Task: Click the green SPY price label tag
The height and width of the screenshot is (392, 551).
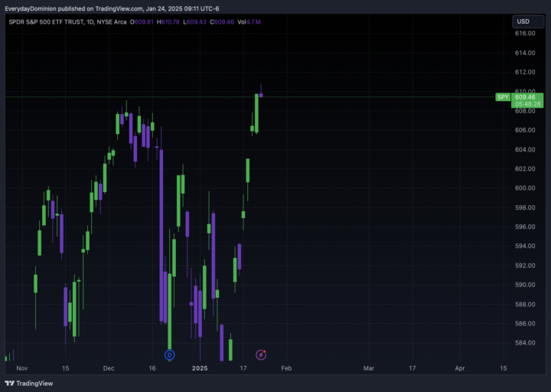Action: tap(503, 97)
